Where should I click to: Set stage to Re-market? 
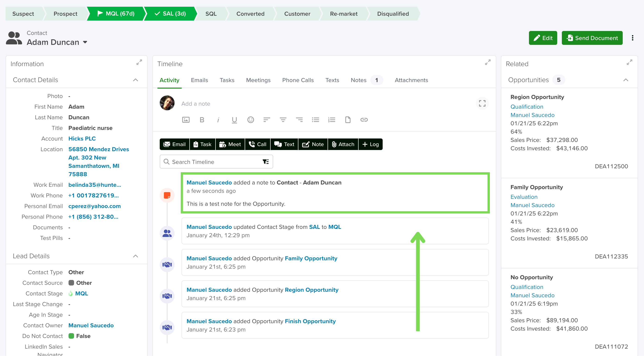[344, 14]
